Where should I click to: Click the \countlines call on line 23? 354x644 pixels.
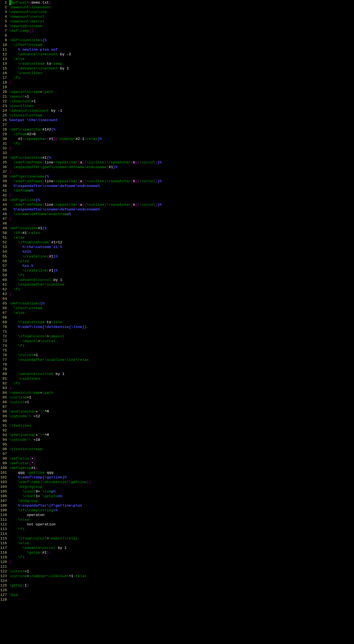(21, 106)
